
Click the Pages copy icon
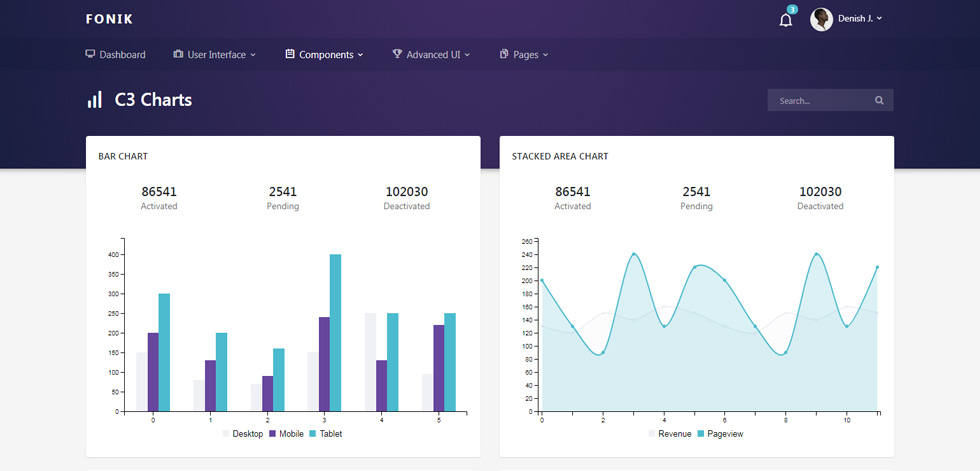[x=504, y=54]
